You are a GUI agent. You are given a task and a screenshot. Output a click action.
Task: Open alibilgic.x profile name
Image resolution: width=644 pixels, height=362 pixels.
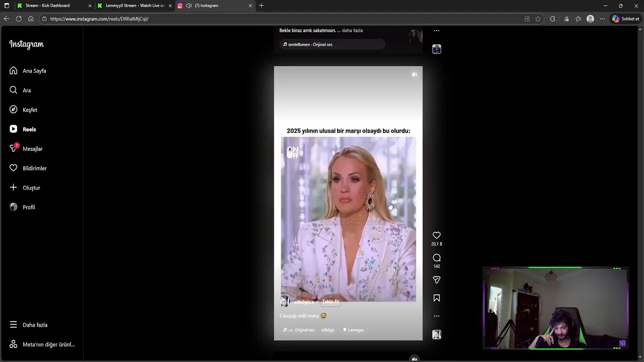(x=304, y=302)
